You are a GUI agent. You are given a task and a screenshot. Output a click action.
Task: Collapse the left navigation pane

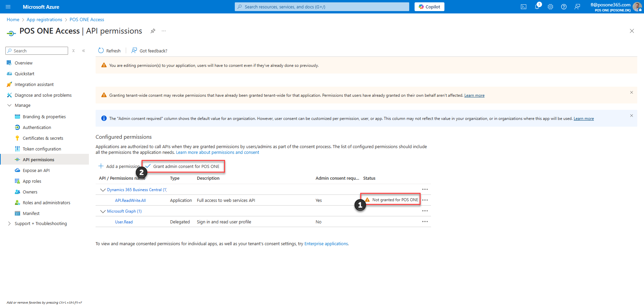point(84,51)
